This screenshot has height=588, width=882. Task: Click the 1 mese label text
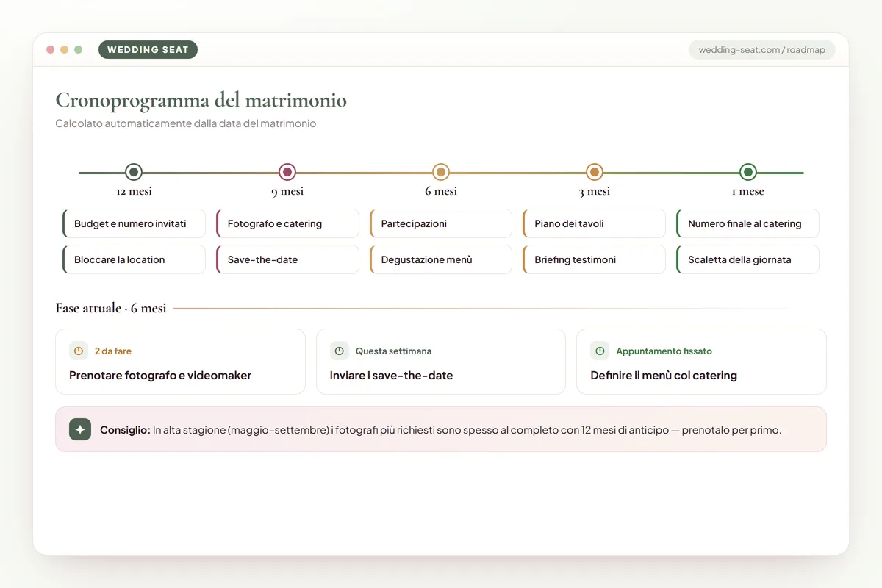click(x=748, y=191)
